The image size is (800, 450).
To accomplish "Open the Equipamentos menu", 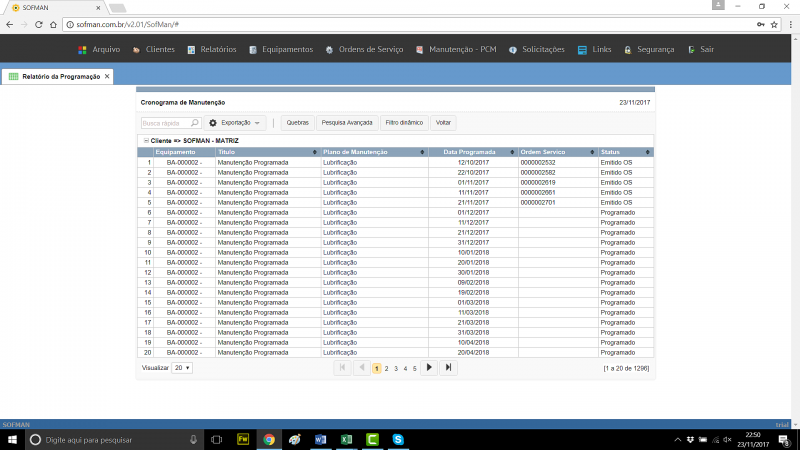I will tap(281, 49).
